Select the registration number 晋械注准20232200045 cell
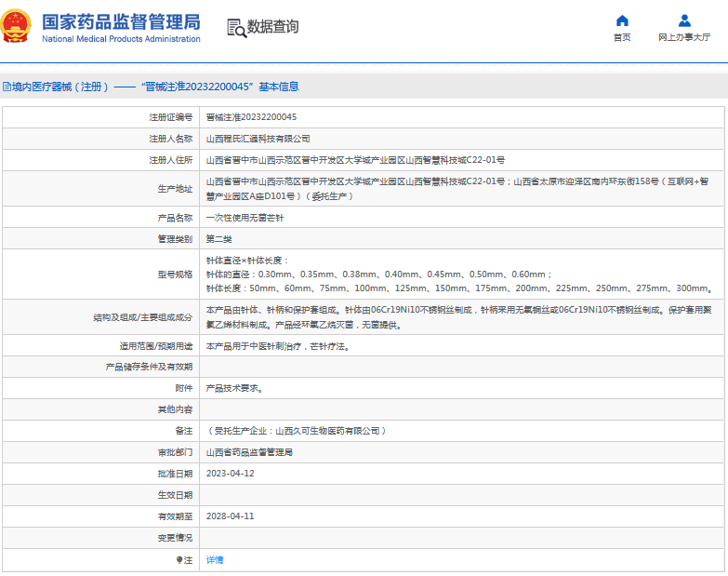 click(x=251, y=117)
